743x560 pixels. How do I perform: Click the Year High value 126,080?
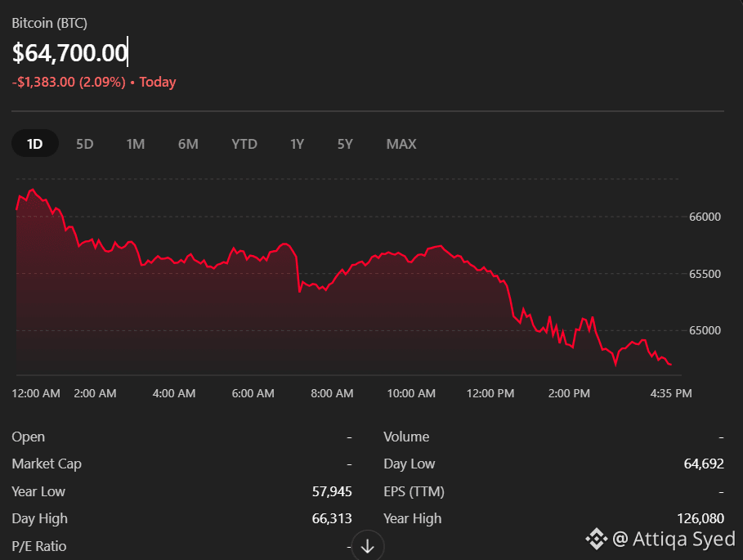coord(700,519)
